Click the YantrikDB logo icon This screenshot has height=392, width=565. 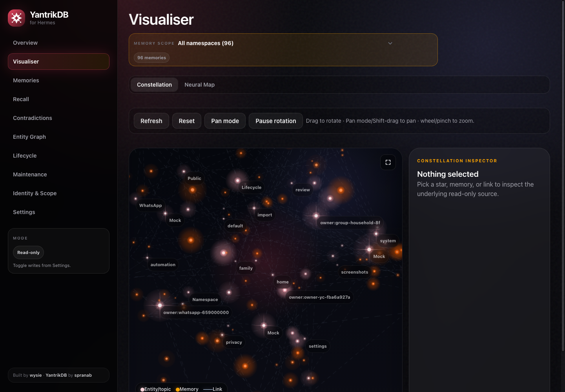pos(16,18)
